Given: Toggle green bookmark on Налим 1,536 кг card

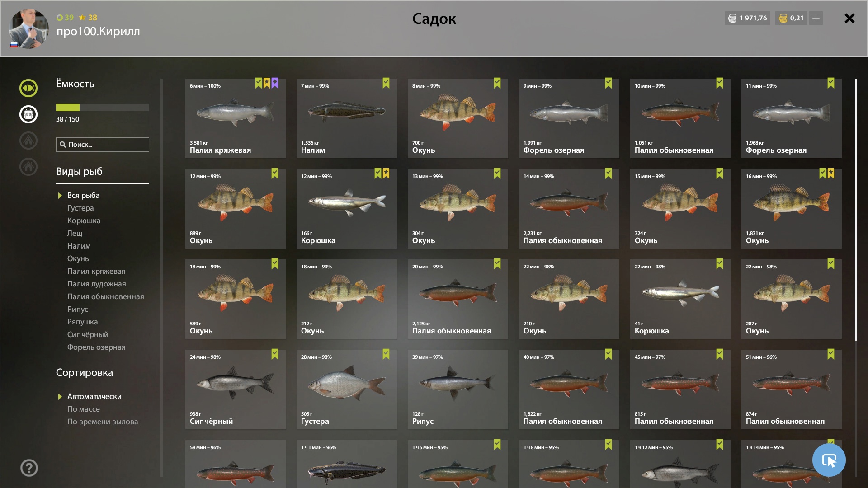Looking at the screenshot, I should click(x=386, y=83).
